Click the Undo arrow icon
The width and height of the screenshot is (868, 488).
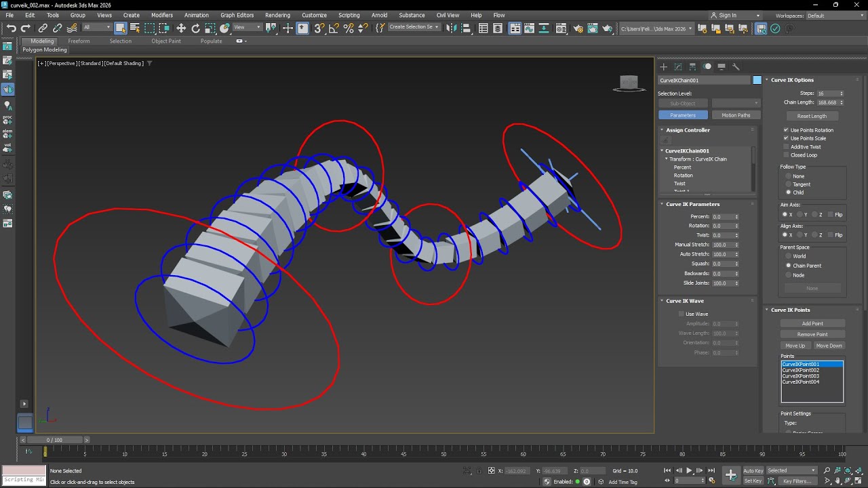pyautogui.click(x=11, y=28)
